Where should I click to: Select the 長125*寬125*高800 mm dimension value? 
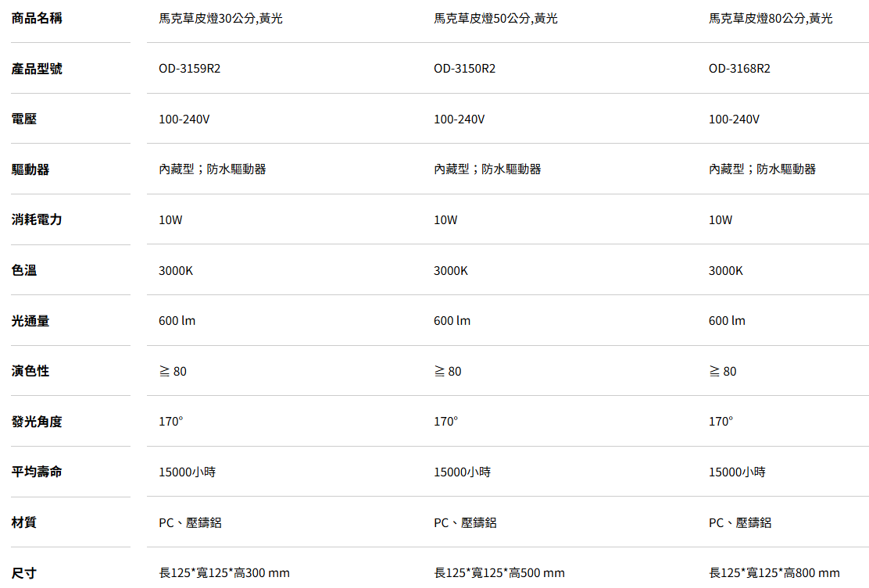click(774, 573)
